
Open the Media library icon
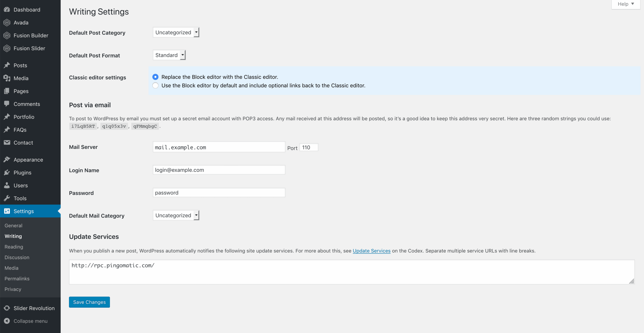pyautogui.click(x=7, y=78)
